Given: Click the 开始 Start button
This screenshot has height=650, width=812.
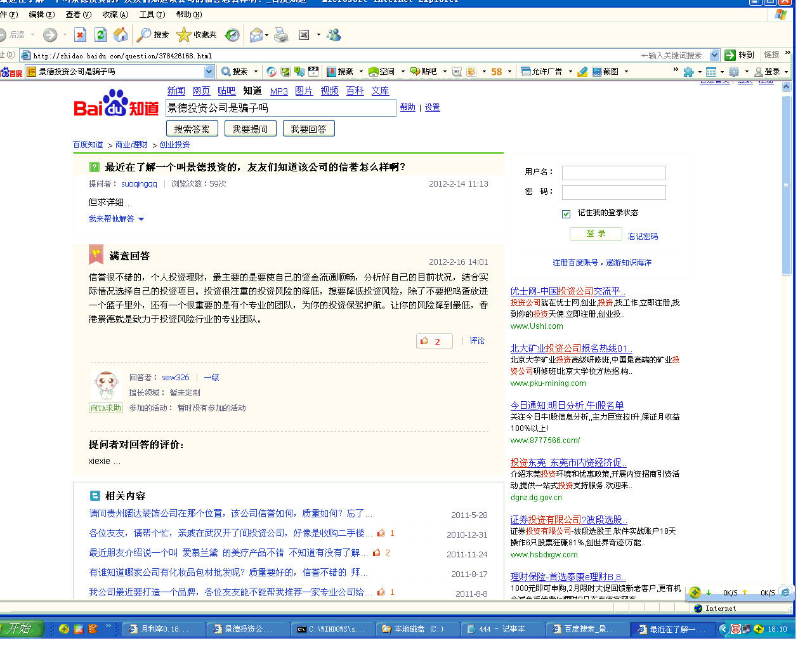Looking at the screenshot, I should [x=21, y=628].
